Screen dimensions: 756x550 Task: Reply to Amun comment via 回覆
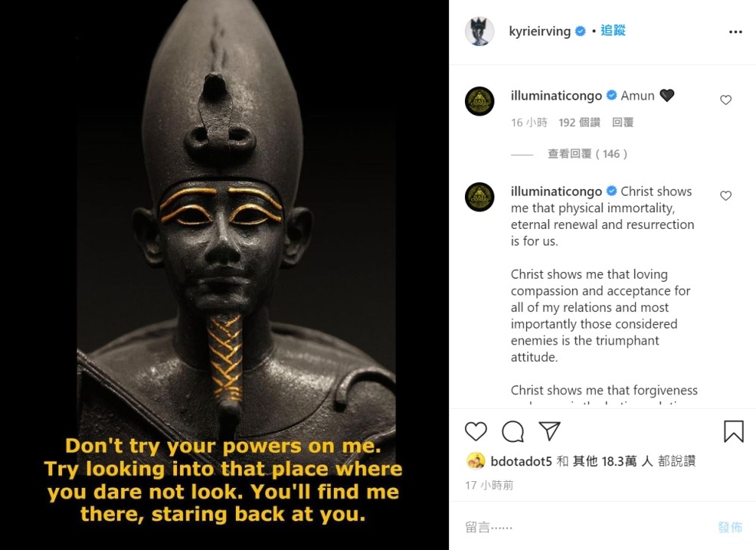(622, 122)
